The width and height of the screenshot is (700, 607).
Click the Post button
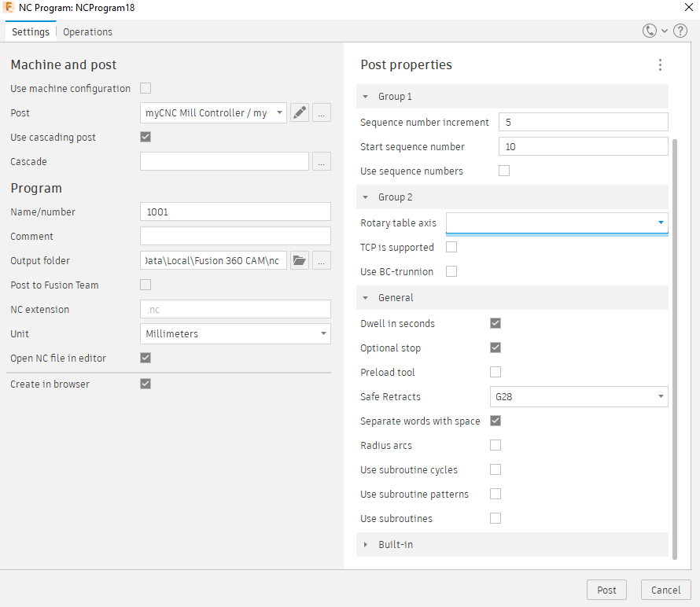click(606, 590)
